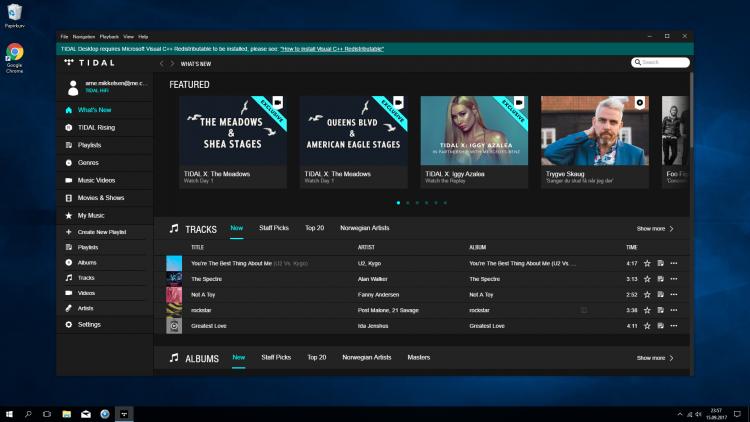The image size is (750, 422).
Task: Switch Tracks to Norwegian Artists tab
Action: pos(364,228)
